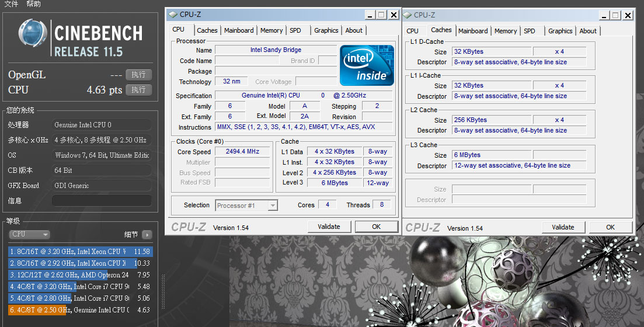The width and height of the screenshot is (644, 327).
Task: Click L2 Cache size 256 KBytes
Action: (x=492, y=120)
